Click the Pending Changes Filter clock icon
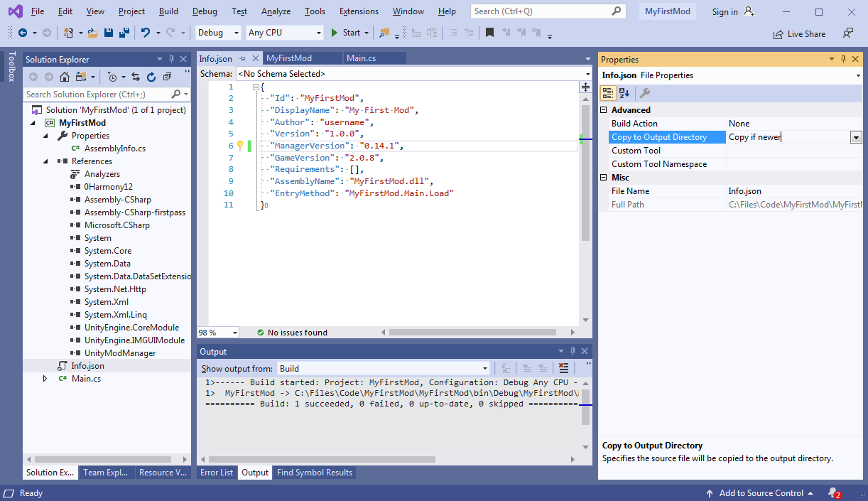This screenshot has height=501, width=868. (112, 77)
